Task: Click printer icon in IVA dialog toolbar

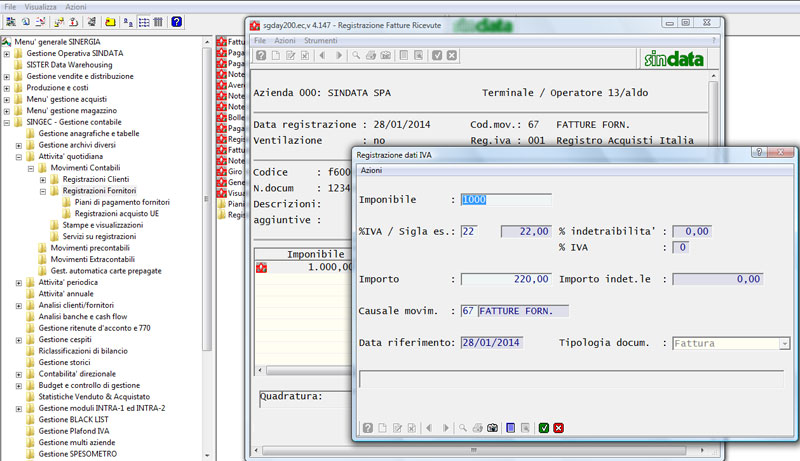Action: coord(478,428)
